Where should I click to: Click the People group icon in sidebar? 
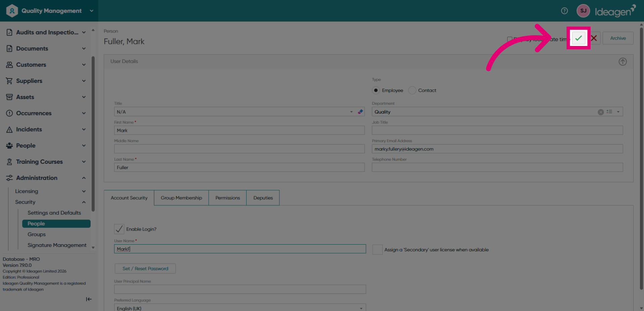(x=9, y=146)
